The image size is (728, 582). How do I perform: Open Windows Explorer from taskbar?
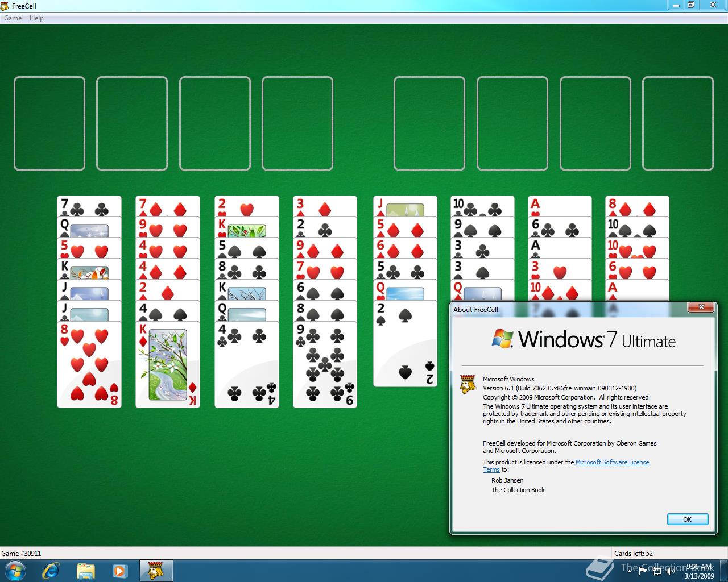(85, 571)
